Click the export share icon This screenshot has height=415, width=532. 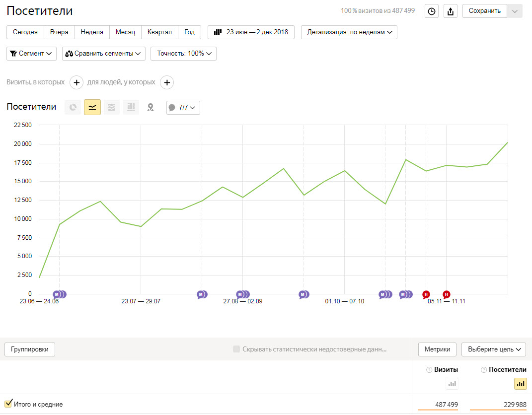(x=450, y=11)
